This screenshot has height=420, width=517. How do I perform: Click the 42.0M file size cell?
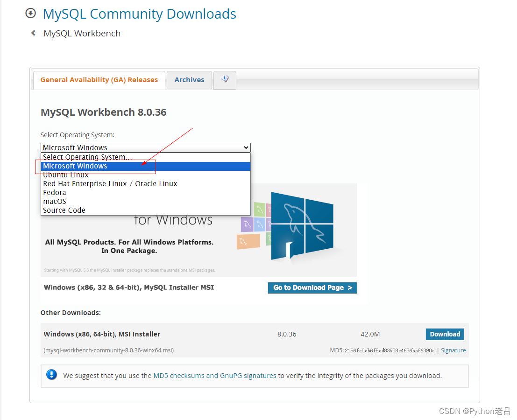click(370, 334)
